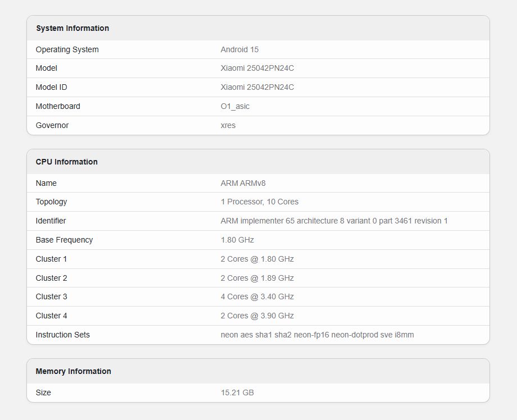The image size is (517, 420).
Task: Select the Motherboard label
Action: point(58,106)
